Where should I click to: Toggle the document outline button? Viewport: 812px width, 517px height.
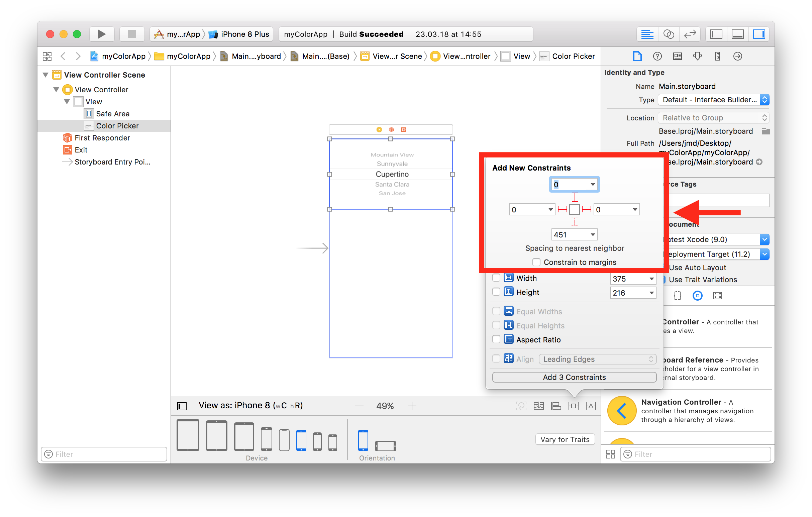click(x=182, y=406)
